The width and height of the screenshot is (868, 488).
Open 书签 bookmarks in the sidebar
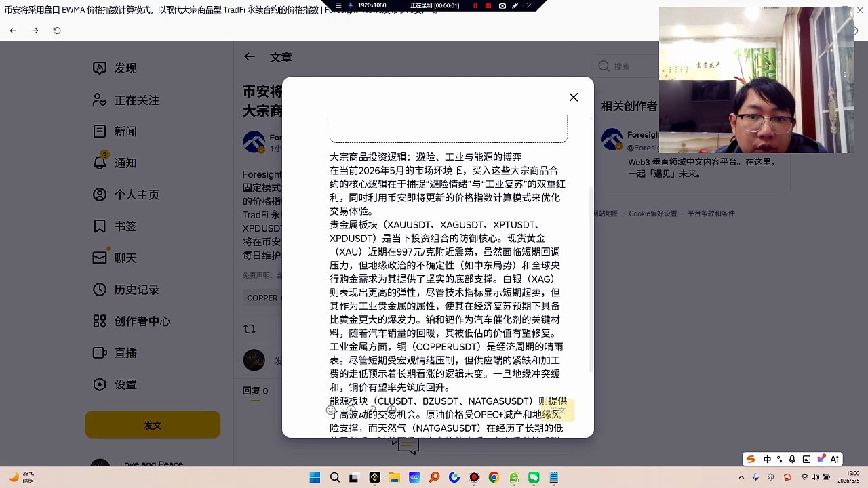click(115, 226)
